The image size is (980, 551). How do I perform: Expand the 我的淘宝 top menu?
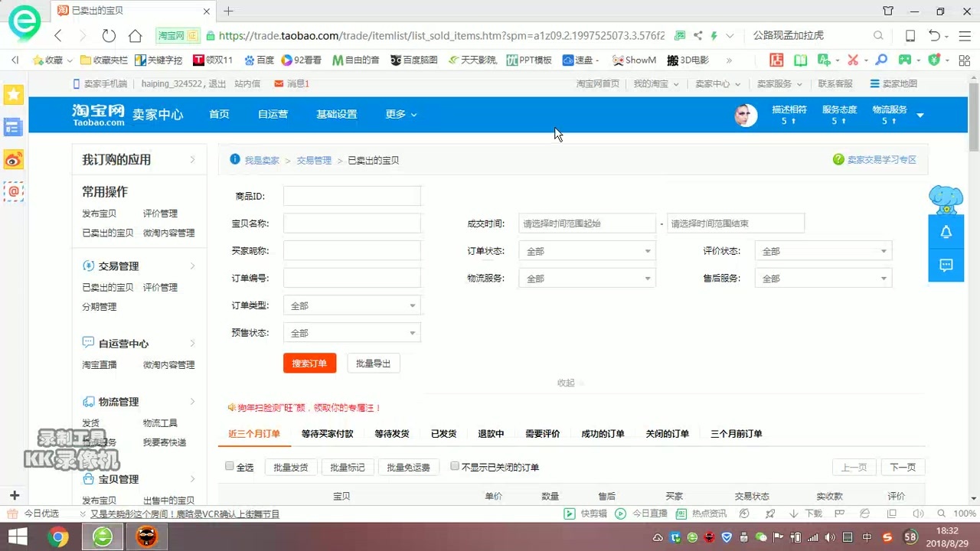tap(656, 83)
